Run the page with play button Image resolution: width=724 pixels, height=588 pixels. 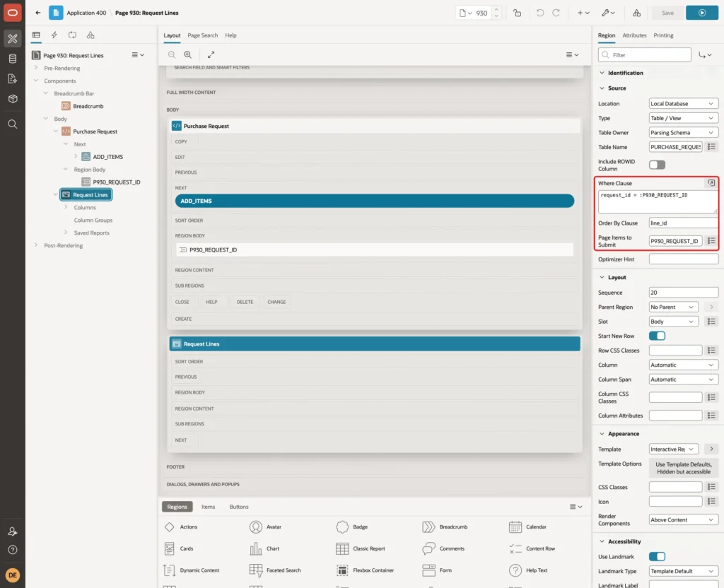(x=701, y=13)
